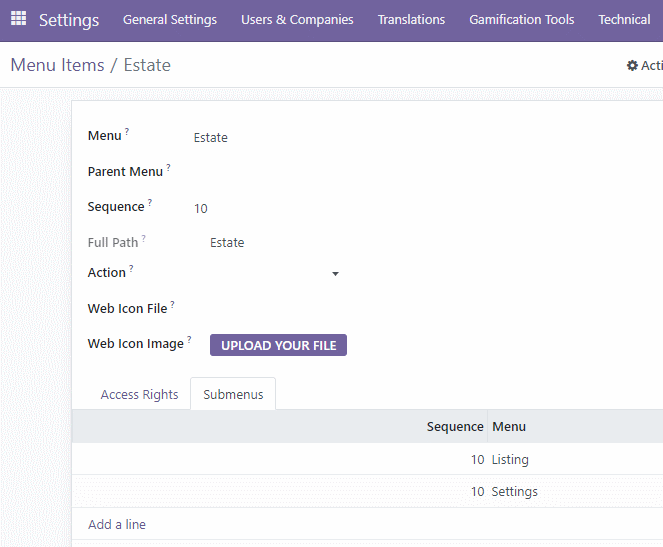
Task: Select the Submenus tab
Action: (x=233, y=394)
